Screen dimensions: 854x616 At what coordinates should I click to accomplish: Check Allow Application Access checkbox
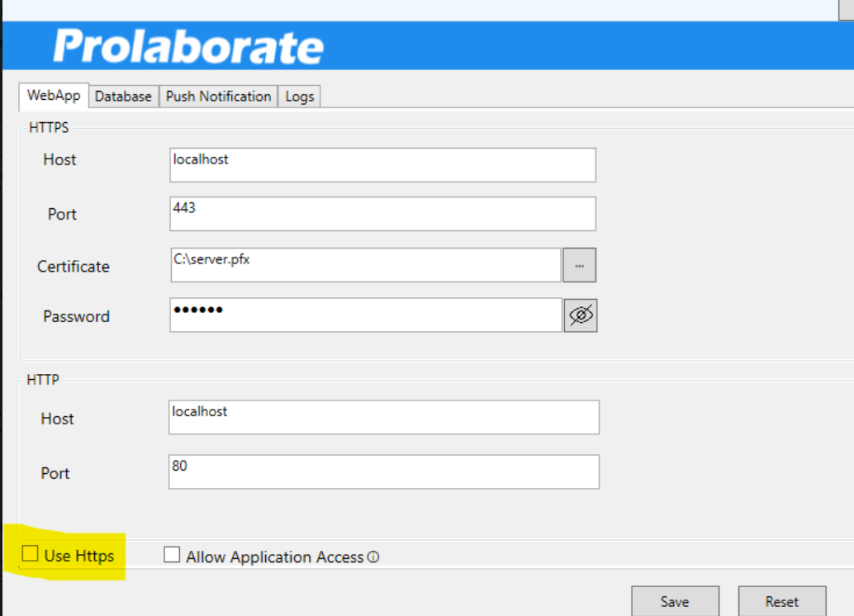[x=172, y=554]
